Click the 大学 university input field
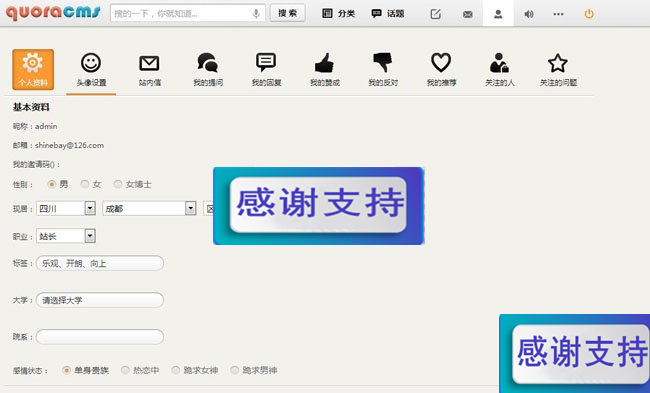Image resolution: width=650 pixels, height=393 pixels. [x=100, y=300]
